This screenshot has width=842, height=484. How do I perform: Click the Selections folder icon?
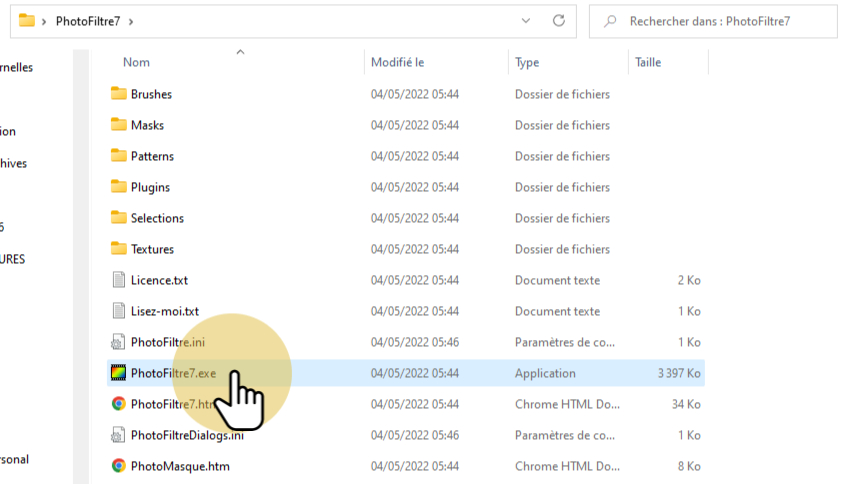(119, 218)
